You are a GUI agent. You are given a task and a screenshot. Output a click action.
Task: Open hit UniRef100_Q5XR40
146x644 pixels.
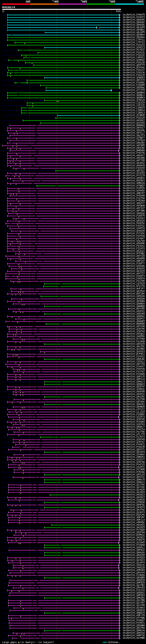coord(133,37)
